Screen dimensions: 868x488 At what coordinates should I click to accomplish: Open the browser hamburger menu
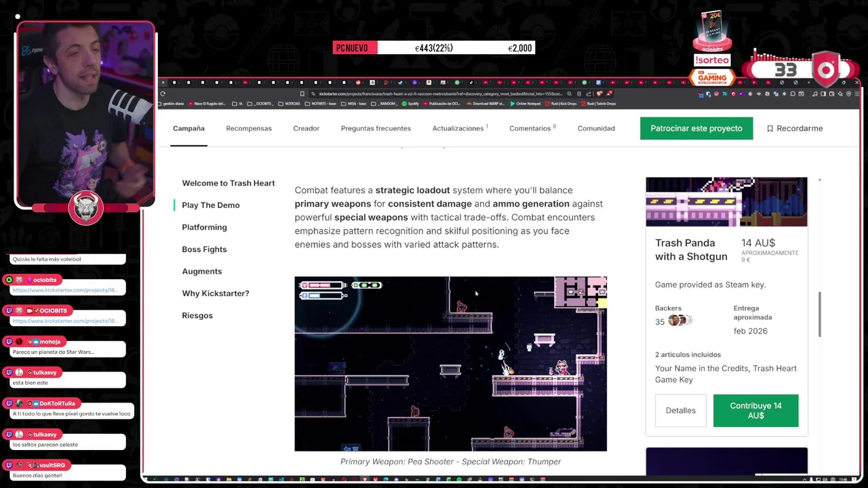857,94
